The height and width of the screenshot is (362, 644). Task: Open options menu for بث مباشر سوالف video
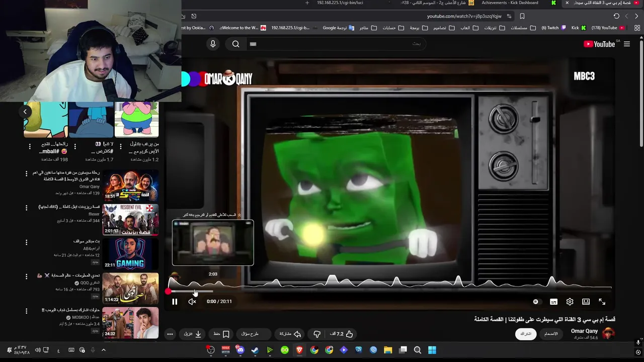[x=26, y=242]
